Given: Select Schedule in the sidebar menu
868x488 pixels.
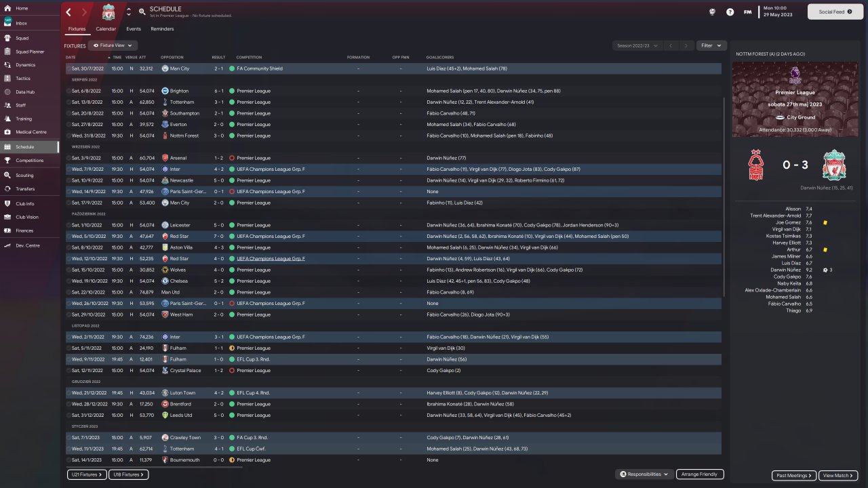Looking at the screenshot, I should click(30, 146).
